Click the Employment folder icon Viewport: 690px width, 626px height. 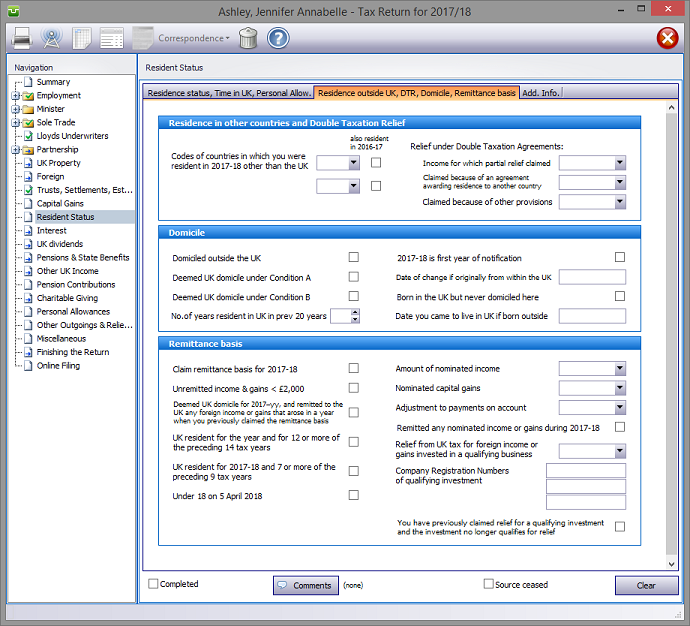(28, 95)
